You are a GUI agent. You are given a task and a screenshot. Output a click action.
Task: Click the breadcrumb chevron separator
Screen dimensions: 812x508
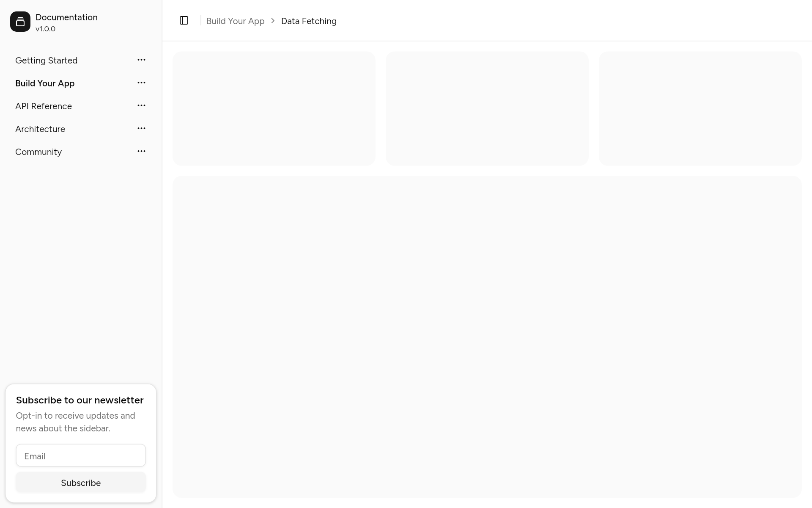273,21
